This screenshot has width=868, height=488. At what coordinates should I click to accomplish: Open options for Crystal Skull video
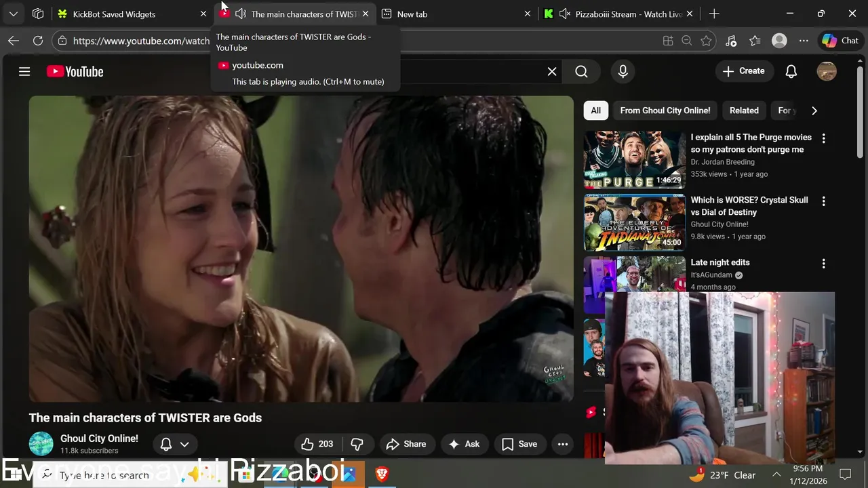[823, 201]
